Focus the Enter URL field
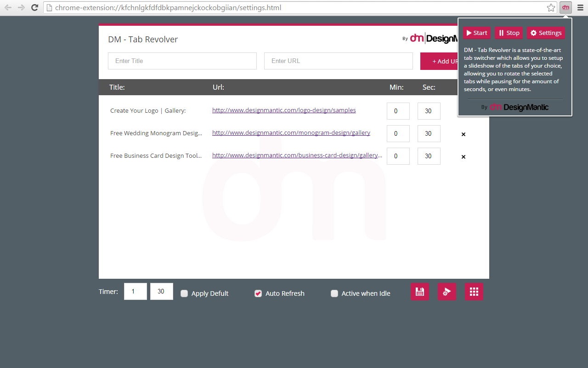 339,61
